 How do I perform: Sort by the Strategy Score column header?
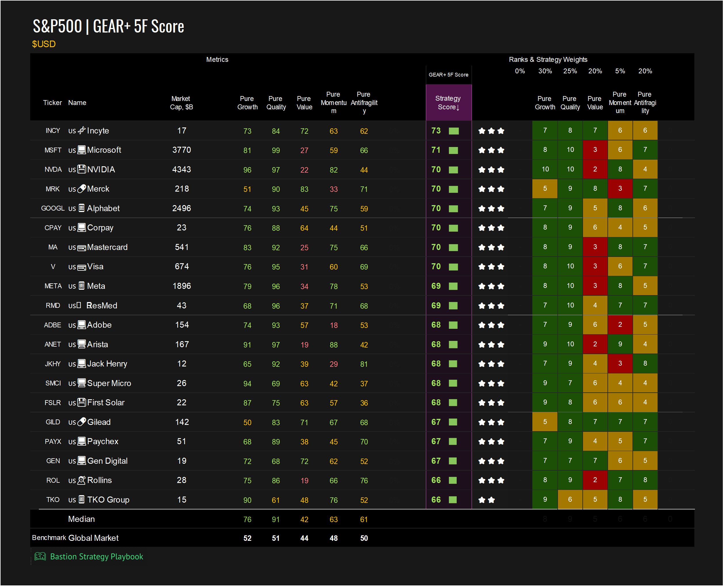coord(448,103)
